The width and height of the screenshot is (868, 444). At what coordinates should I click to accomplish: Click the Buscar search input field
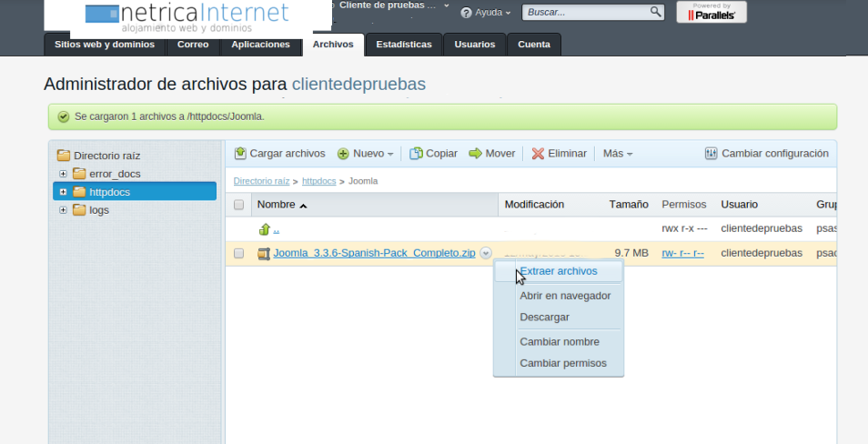pos(587,13)
